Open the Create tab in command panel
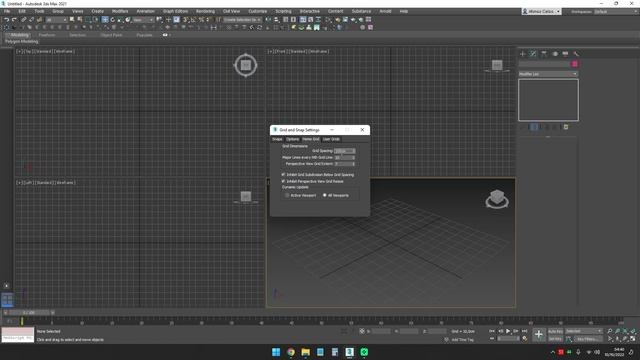Image resolution: width=640 pixels, height=360 pixels. (523, 54)
